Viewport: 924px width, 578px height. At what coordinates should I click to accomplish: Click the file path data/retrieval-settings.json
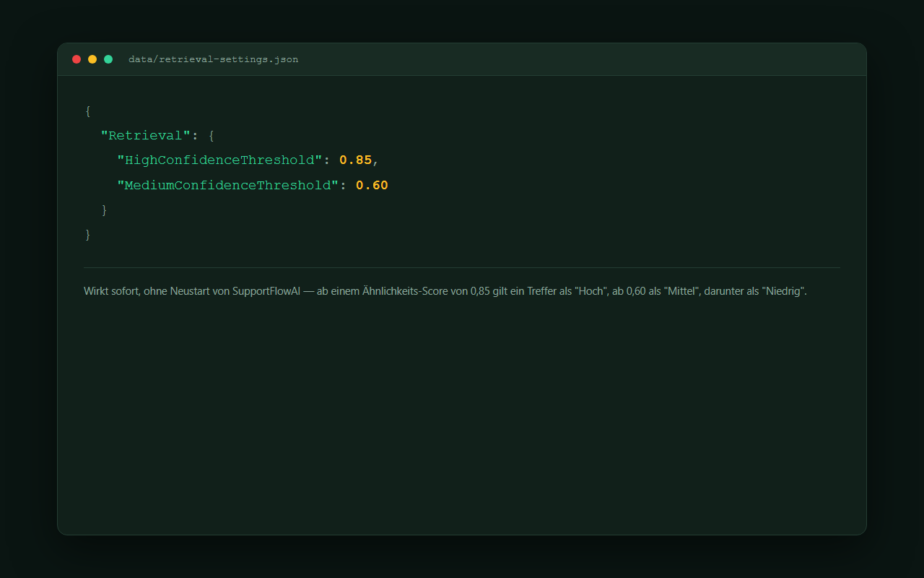point(213,59)
